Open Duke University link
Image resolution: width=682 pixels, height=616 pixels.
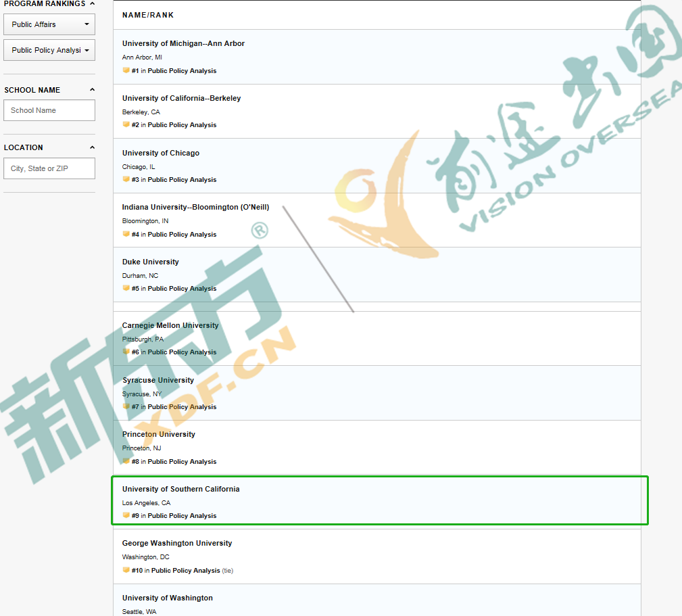[151, 262]
